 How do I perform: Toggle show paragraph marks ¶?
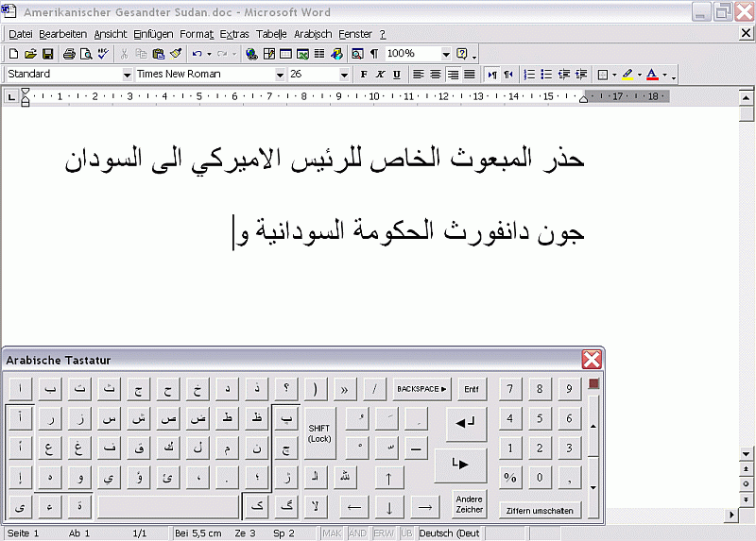[374, 54]
